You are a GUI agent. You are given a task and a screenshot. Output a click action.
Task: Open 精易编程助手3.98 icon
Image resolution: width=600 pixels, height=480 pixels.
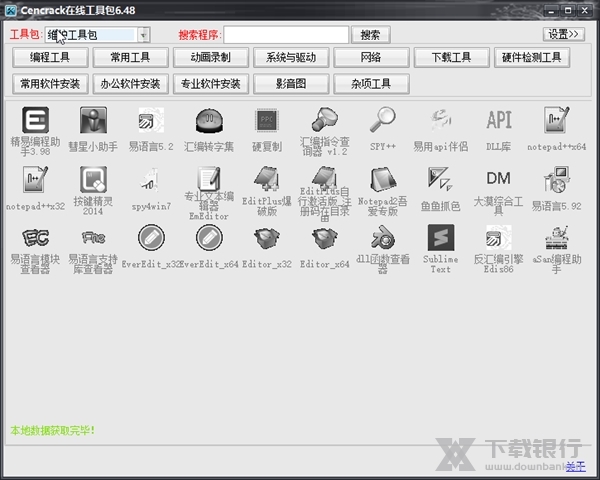click(x=35, y=120)
